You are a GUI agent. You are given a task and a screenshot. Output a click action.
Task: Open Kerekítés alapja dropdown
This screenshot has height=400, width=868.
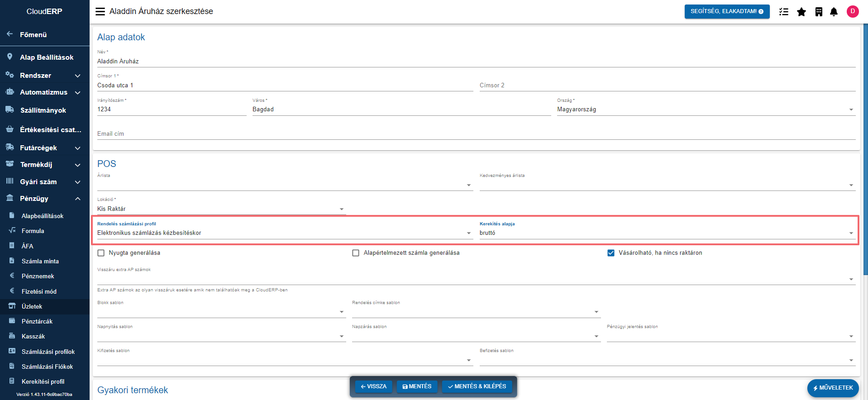851,233
